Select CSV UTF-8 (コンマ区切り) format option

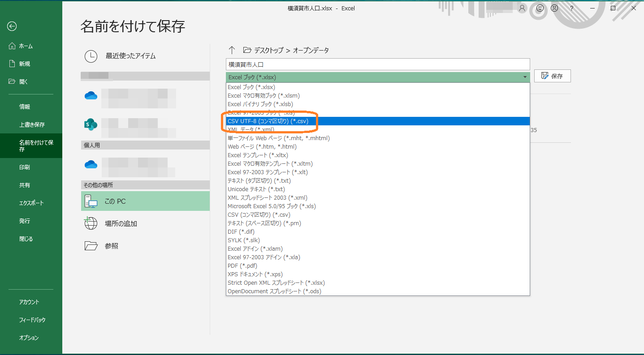[268, 121]
